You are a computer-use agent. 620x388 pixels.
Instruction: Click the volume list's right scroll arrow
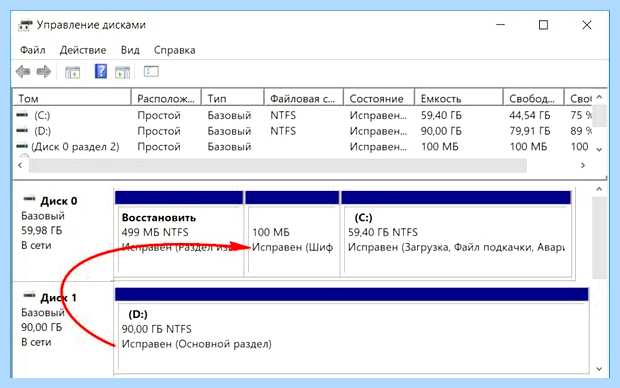click(x=582, y=165)
